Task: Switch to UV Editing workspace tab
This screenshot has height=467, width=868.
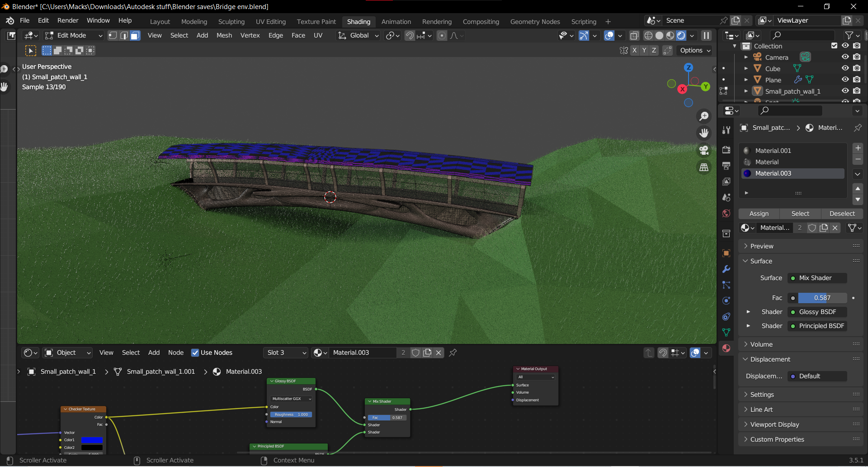Action: (271, 22)
